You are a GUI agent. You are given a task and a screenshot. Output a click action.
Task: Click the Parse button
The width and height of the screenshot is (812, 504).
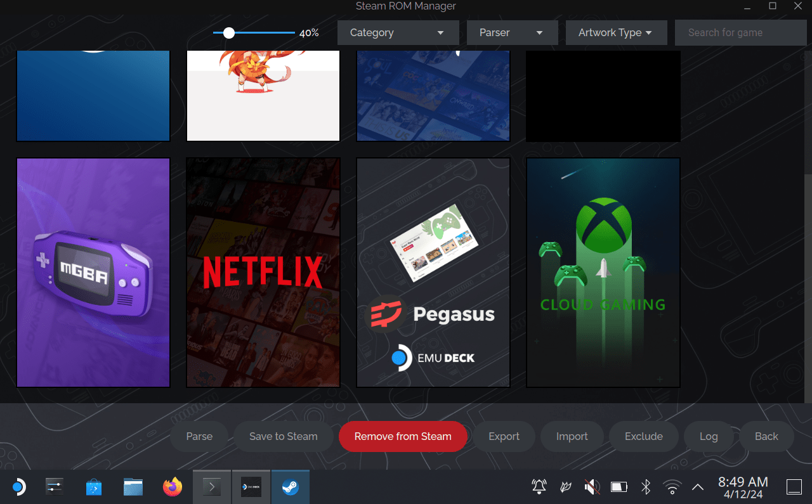coord(199,436)
